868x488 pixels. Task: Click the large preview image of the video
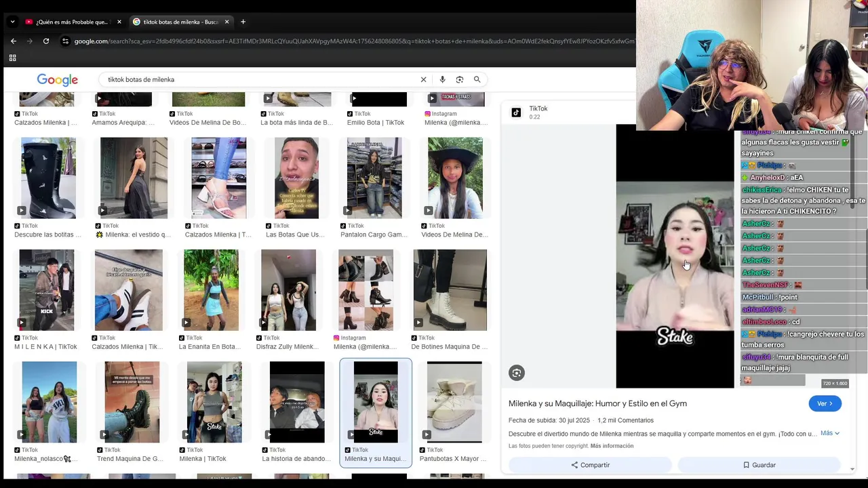[675, 256]
